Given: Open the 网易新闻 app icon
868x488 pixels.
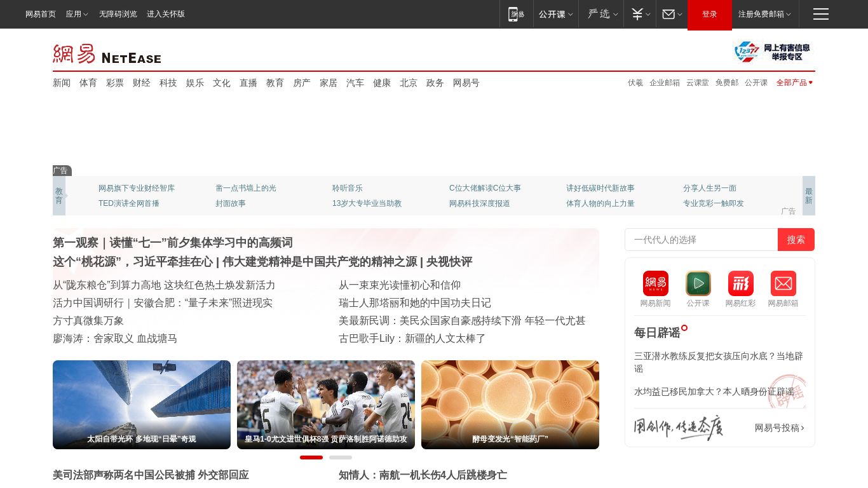Looking at the screenshot, I should [x=655, y=283].
